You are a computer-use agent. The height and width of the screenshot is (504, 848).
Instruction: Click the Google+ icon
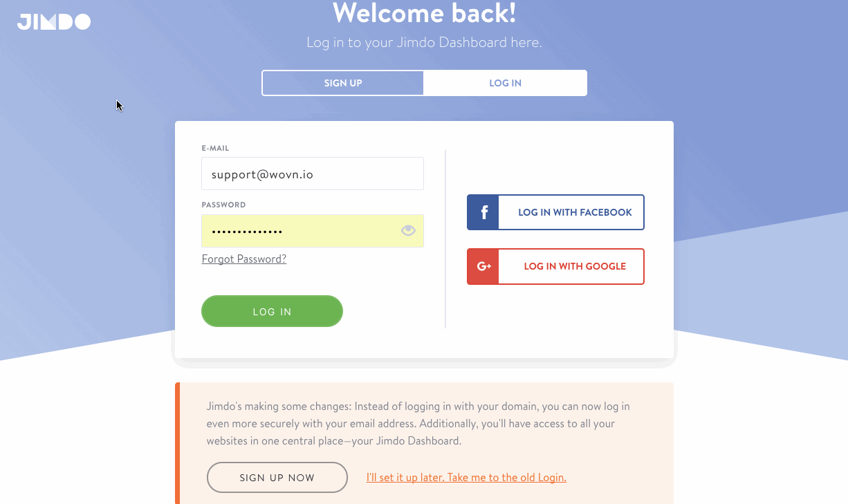(x=483, y=266)
